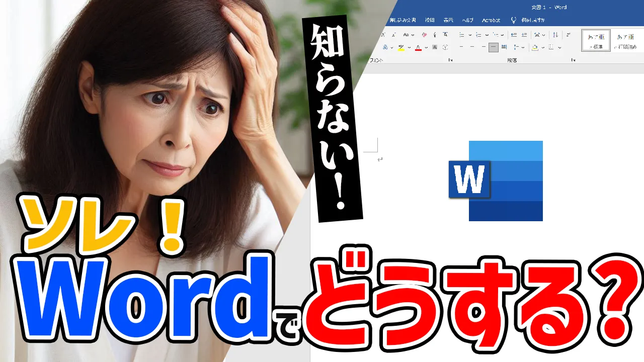Apply the 標準 (Normal) style
Screen dimensions: 644x362
[596, 40]
